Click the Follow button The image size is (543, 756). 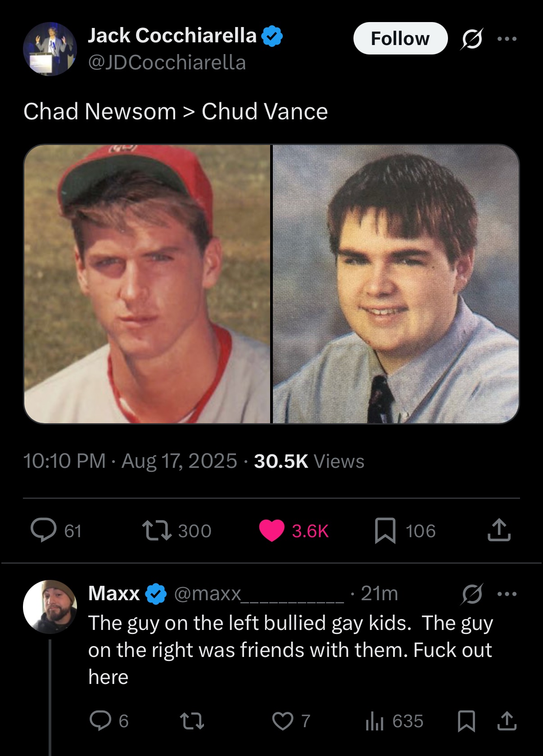tap(400, 39)
